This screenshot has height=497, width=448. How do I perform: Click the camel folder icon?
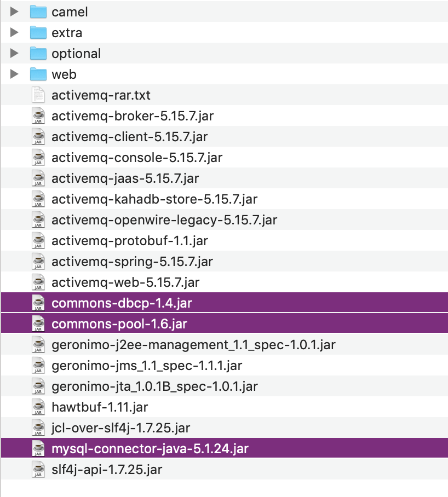tap(38, 11)
